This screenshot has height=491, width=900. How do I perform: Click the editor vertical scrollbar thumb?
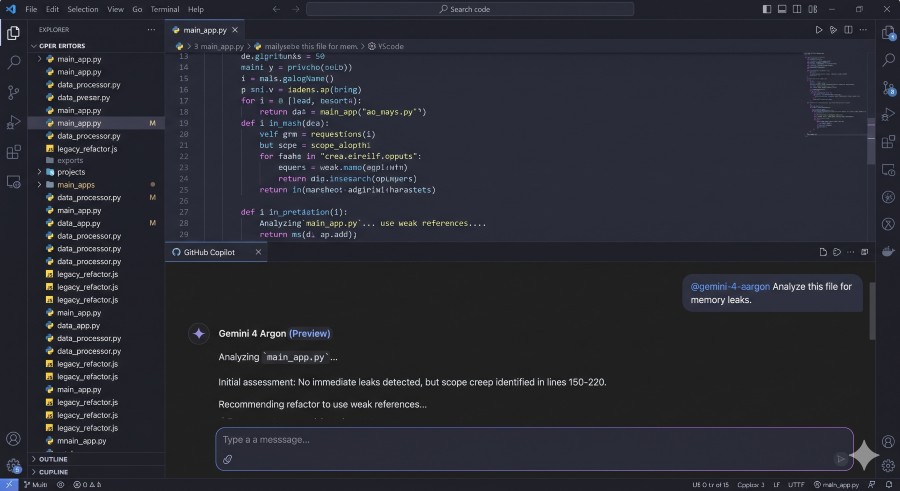[871, 141]
